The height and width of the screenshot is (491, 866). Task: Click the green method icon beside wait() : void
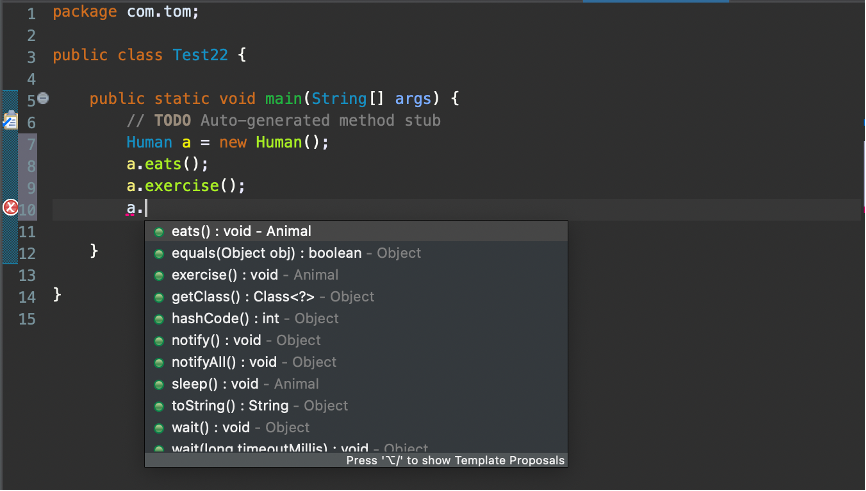pyautogui.click(x=159, y=428)
